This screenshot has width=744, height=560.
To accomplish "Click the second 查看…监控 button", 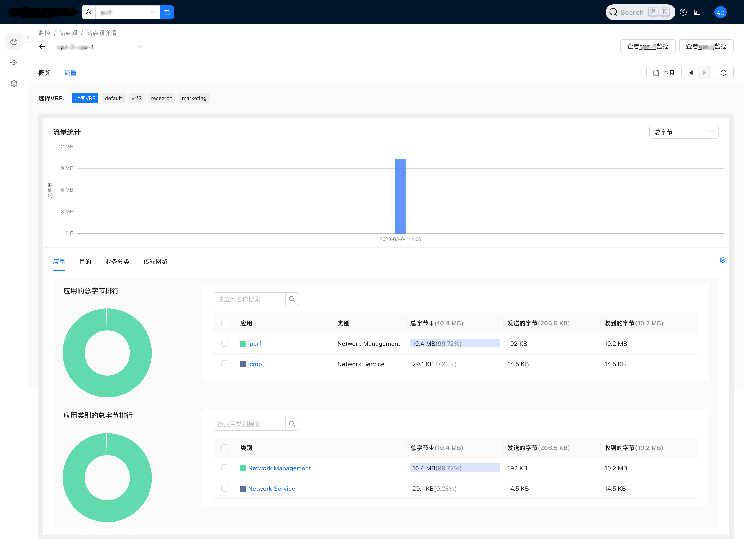I will 706,46.
